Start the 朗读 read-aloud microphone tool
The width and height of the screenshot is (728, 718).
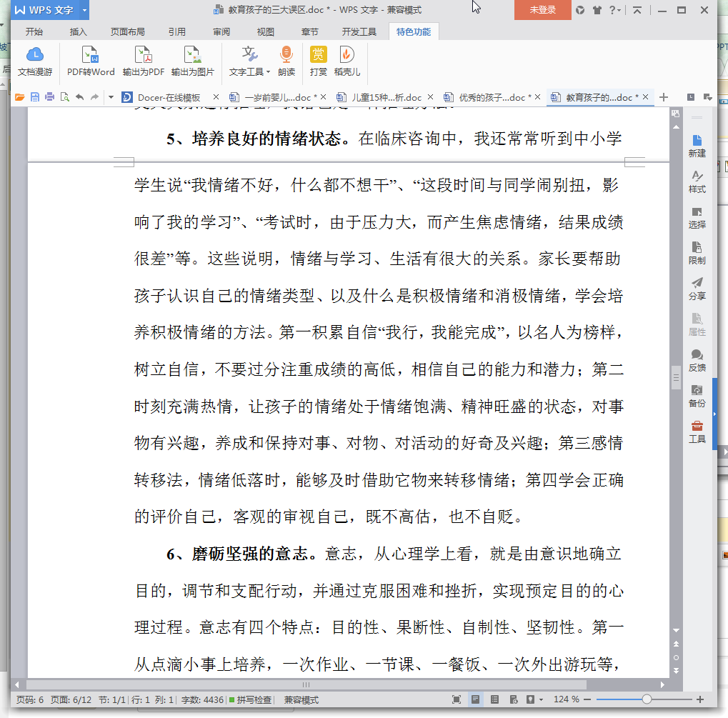[x=286, y=61]
